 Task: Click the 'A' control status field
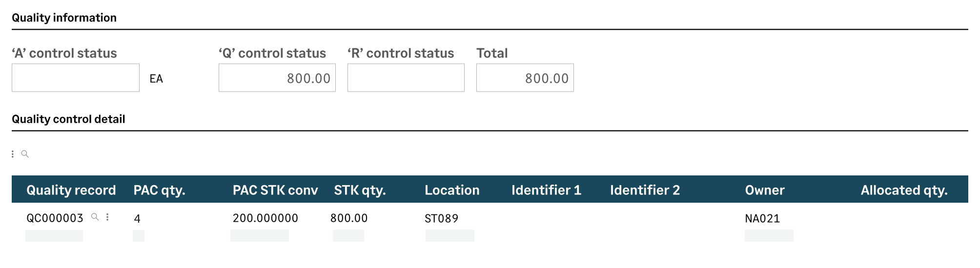76,77
